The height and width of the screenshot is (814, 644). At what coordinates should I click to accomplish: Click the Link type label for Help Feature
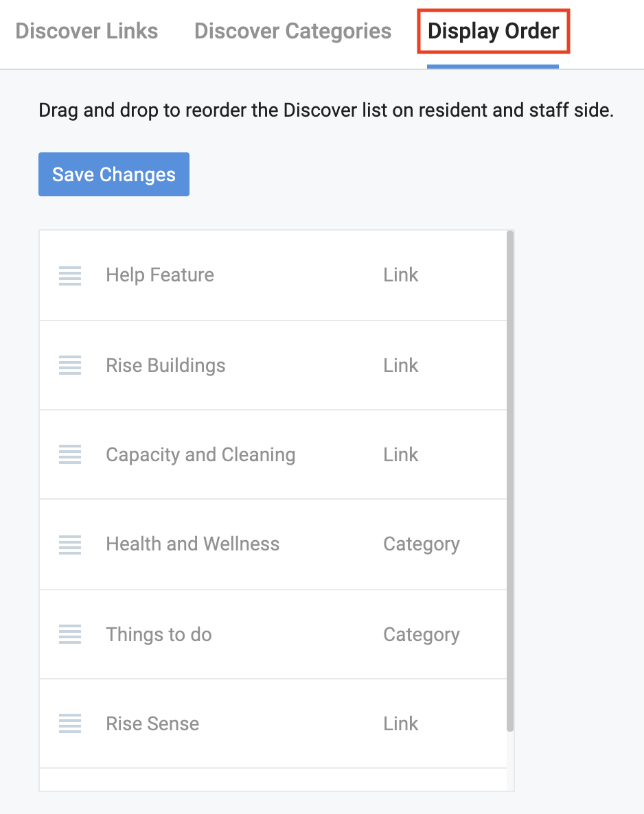[401, 275]
